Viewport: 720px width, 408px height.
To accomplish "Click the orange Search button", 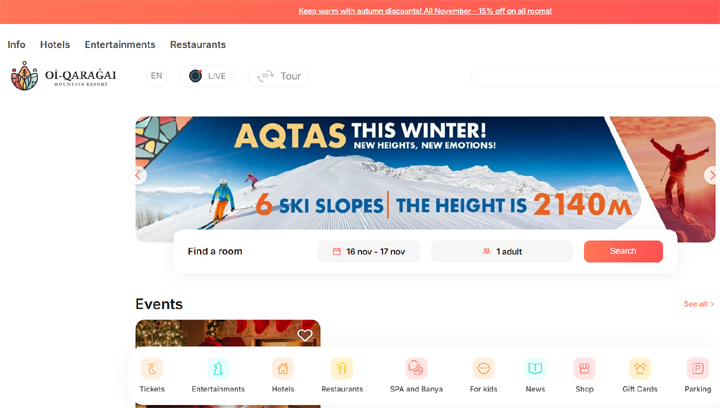I will tap(623, 252).
